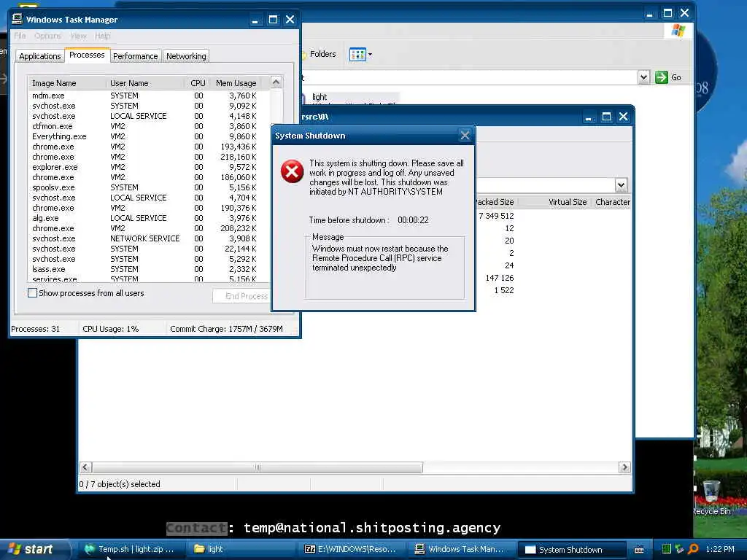Open the Performance tab
The image size is (747, 560).
click(x=135, y=56)
